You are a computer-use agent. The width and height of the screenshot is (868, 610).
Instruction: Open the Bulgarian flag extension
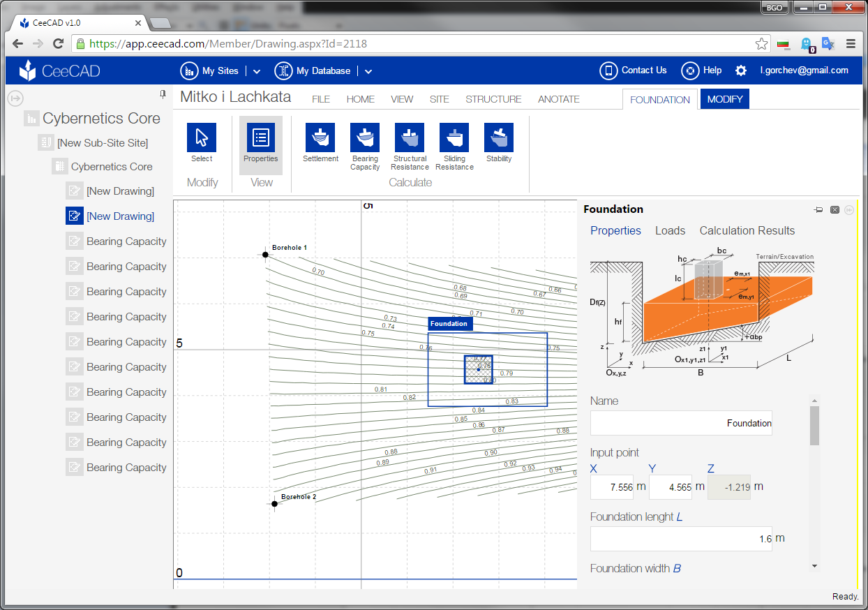[x=784, y=44]
